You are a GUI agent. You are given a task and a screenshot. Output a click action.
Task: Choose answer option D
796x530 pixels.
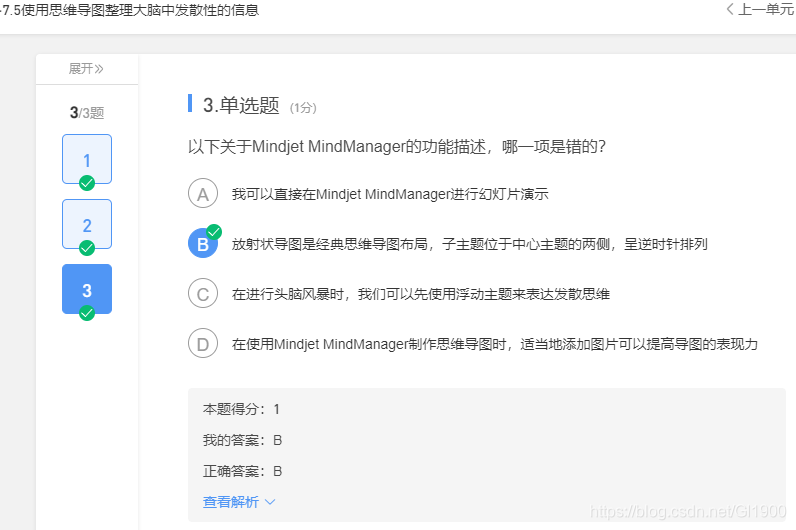(x=203, y=344)
